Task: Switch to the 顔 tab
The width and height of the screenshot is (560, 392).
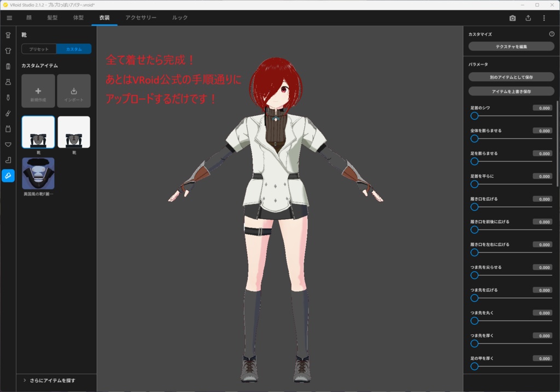Action: 29,17
